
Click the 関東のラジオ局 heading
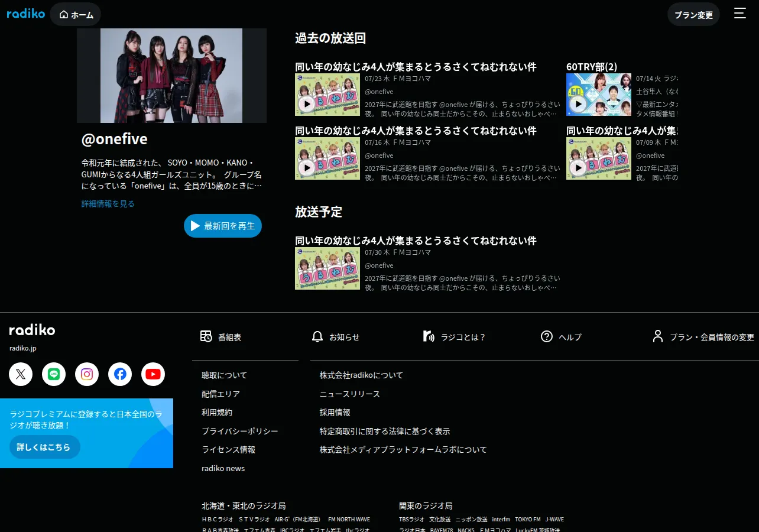coord(426,506)
